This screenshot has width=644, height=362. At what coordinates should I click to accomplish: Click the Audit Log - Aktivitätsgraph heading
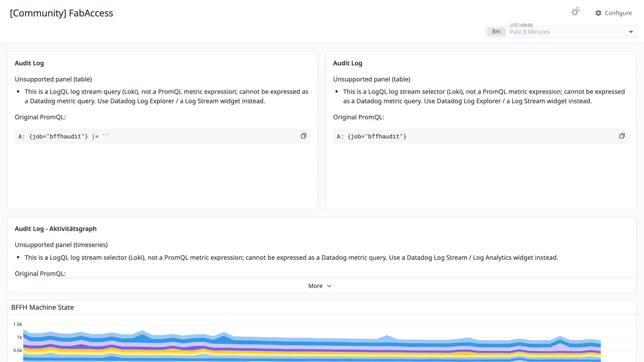coord(56,229)
